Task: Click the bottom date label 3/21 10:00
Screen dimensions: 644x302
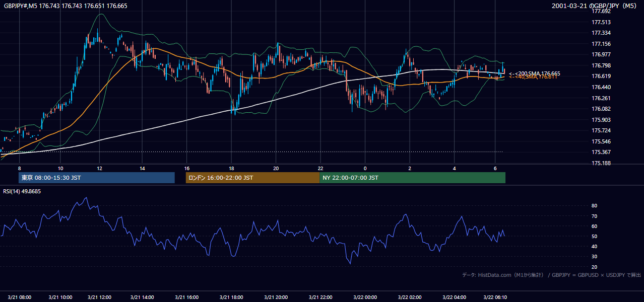Action: [x=59, y=297]
